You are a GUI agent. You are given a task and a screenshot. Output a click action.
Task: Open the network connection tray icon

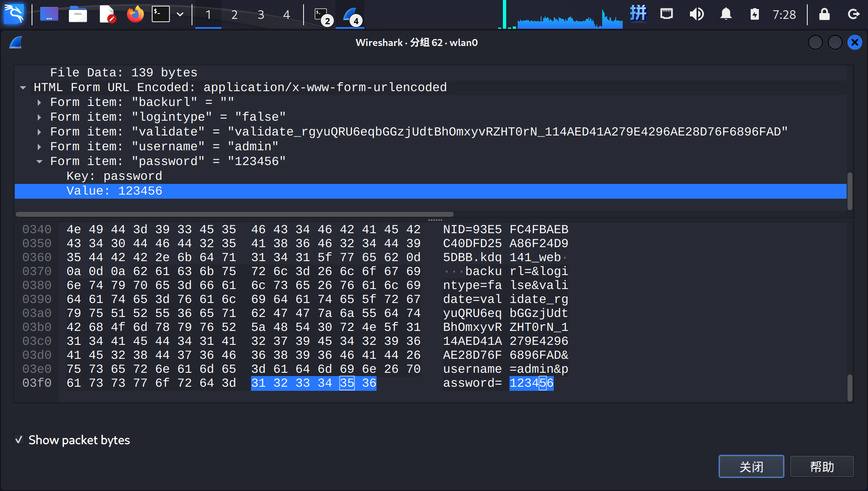tap(667, 14)
